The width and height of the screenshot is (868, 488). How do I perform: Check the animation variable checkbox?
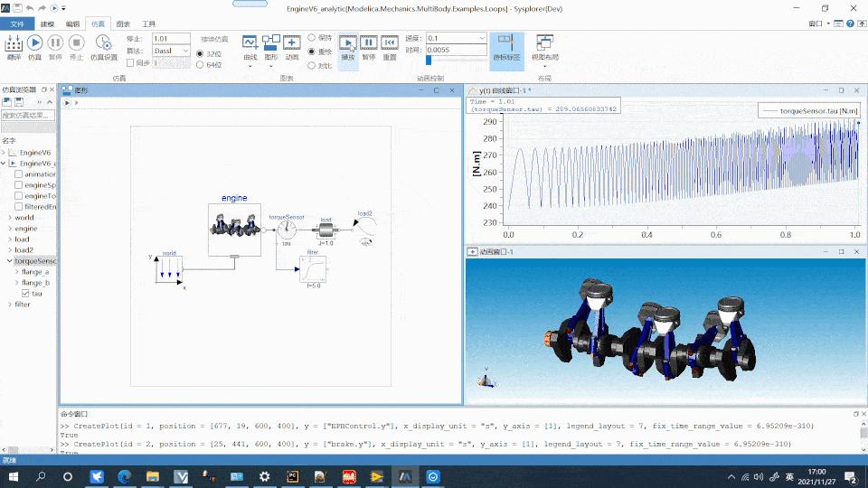click(x=18, y=174)
